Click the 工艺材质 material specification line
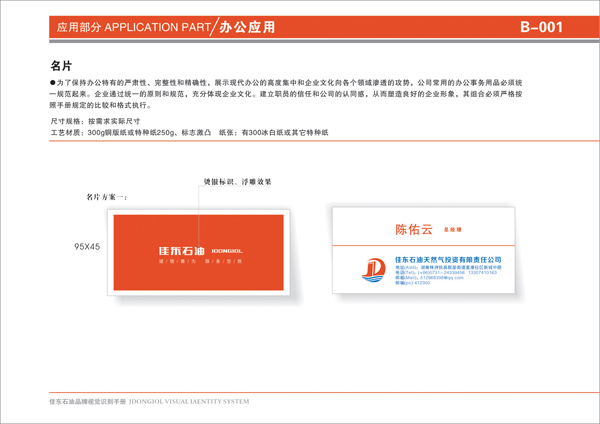The width and height of the screenshot is (600, 424). click(x=189, y=132)
